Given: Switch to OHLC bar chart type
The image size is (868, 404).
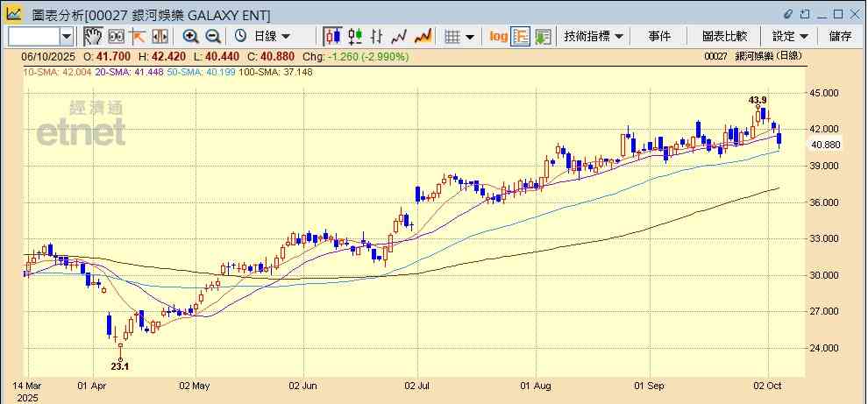Looking at the screenshot, I should click(377, 36).
